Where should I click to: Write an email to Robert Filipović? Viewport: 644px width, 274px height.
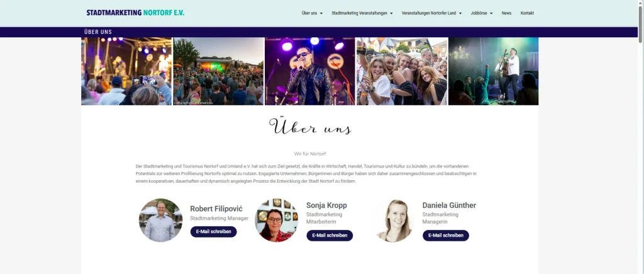[213, 232]
